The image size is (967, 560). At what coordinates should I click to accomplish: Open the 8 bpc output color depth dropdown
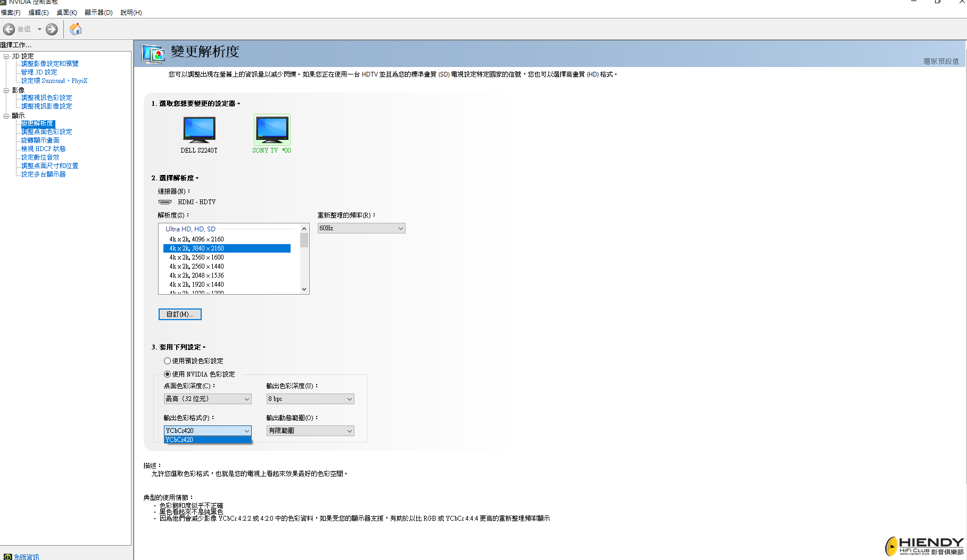coord(310,399)
